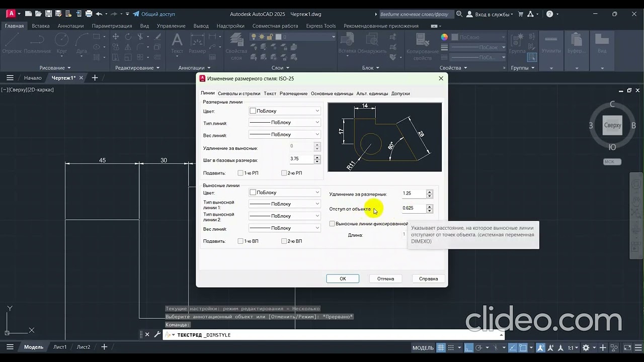The width and height of the screenshot is (644, 362).
Task: Click the Move tool in Редактирование
Action: pos(116,37)
